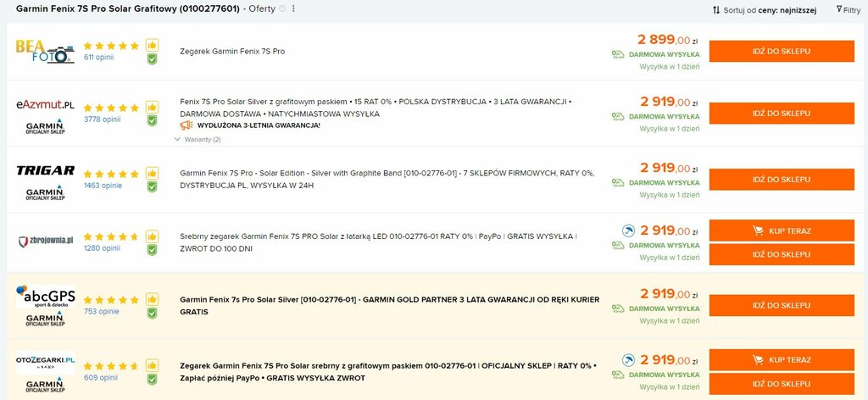Viewport: 868px width, 400px height.
Task: Click the green shield badge for TRIGAR
Action: [152, 186]
